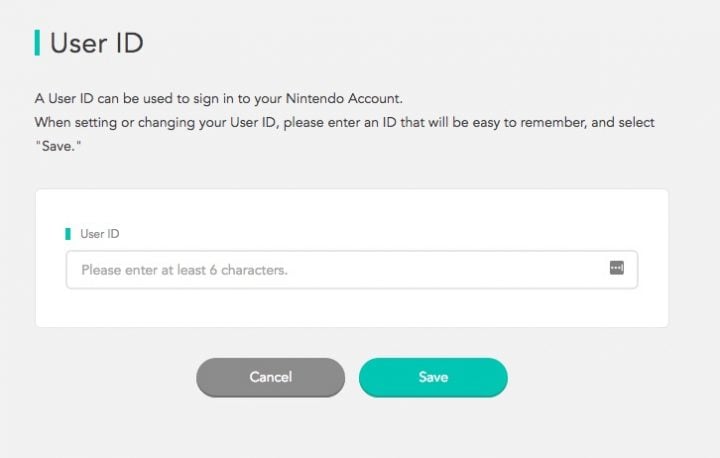Viewport: 720px width, 458px height.
Task: Click the 'Please enter at least 6 characters' placeholder
Action: tap(184, 270)
